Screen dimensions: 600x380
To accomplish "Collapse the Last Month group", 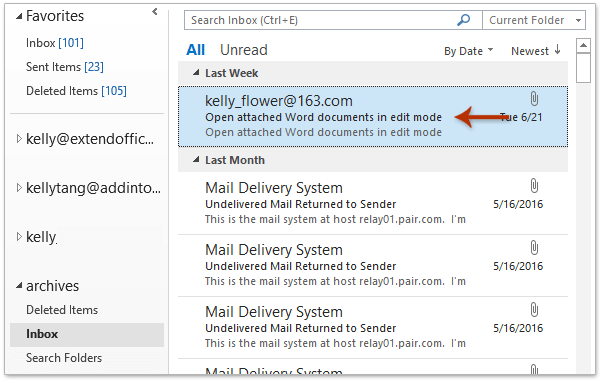I will [x=196, y=160].
